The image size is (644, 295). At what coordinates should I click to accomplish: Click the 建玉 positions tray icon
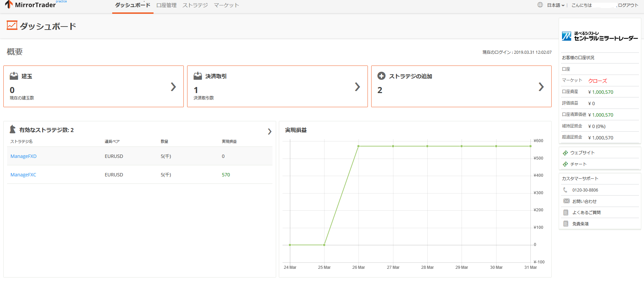pos(14,76)
